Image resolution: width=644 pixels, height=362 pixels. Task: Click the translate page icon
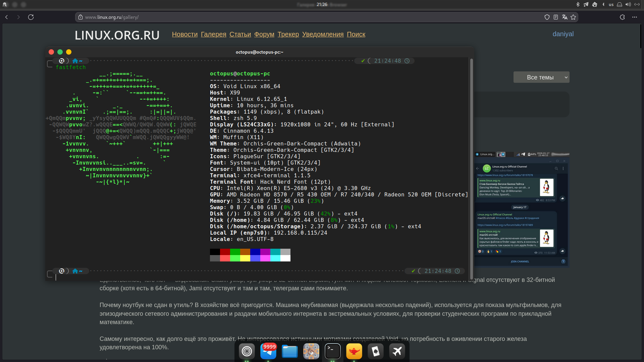565,17
